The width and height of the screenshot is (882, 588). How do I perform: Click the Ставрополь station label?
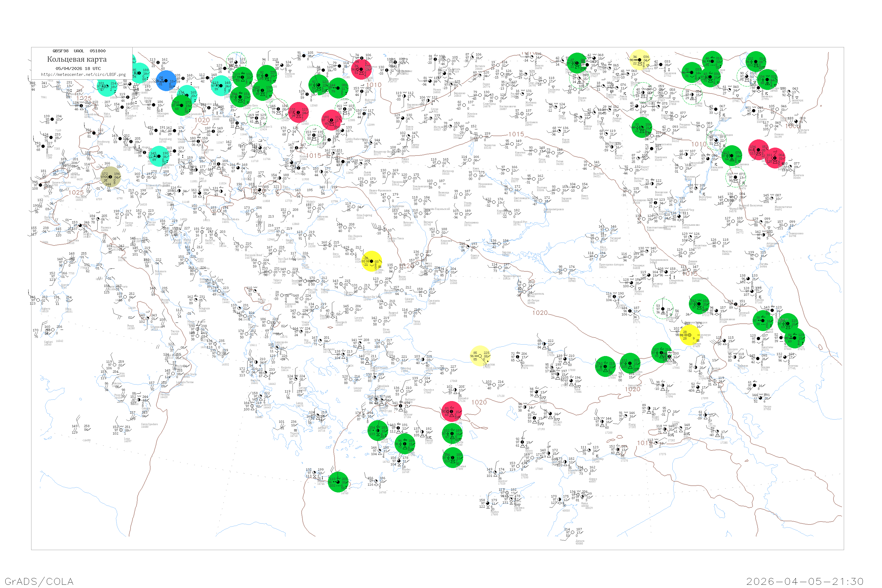676,280
